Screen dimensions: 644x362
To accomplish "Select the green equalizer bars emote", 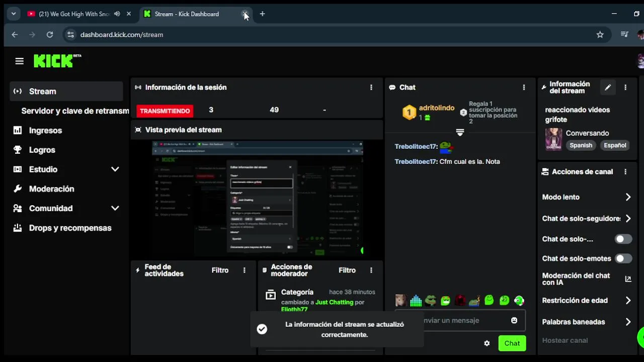I will [416, 301].
